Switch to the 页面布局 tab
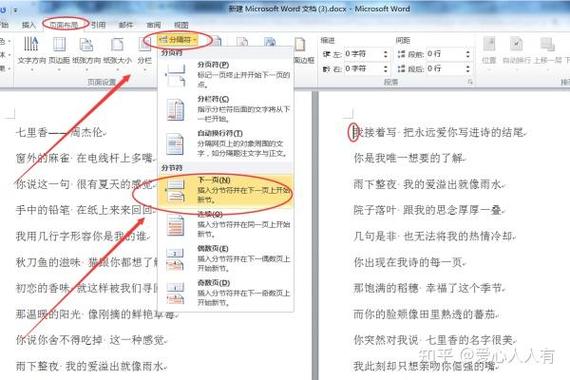 pos(64,25)
